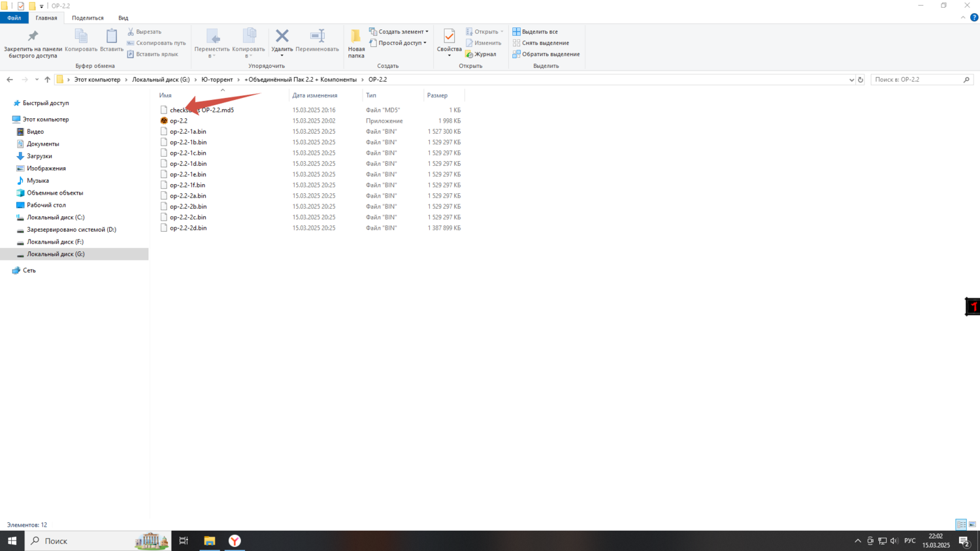Switch to details view layout icon
The width and height of the screenshot is (980, 551).
961,524
